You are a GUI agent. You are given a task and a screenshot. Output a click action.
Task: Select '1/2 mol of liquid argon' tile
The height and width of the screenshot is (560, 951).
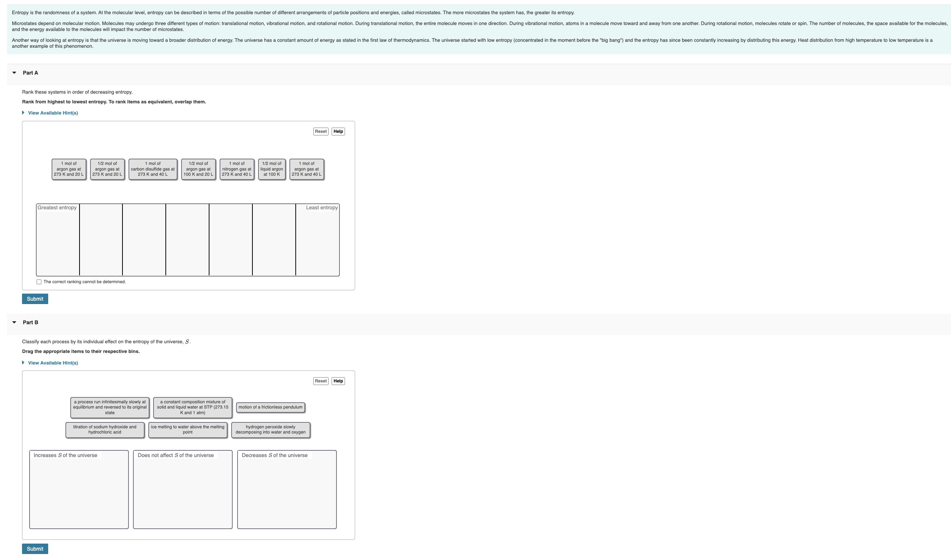pyautogui.click(x=271, y=169)
